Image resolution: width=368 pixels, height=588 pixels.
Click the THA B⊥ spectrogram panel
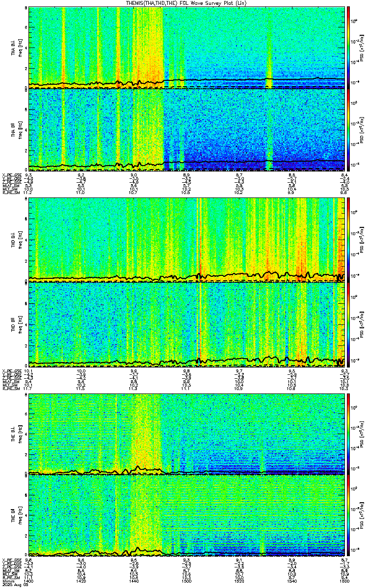186,48
